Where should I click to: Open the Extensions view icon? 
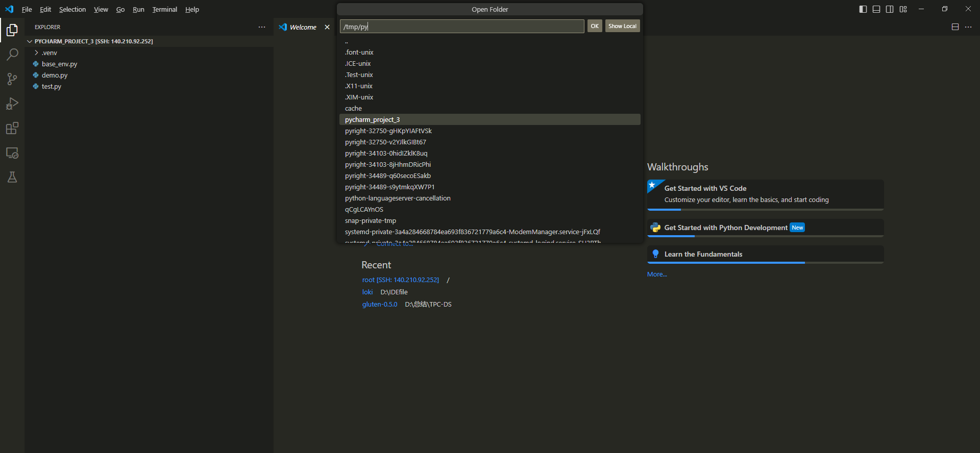pyautogui.click(x=12, y=128)
